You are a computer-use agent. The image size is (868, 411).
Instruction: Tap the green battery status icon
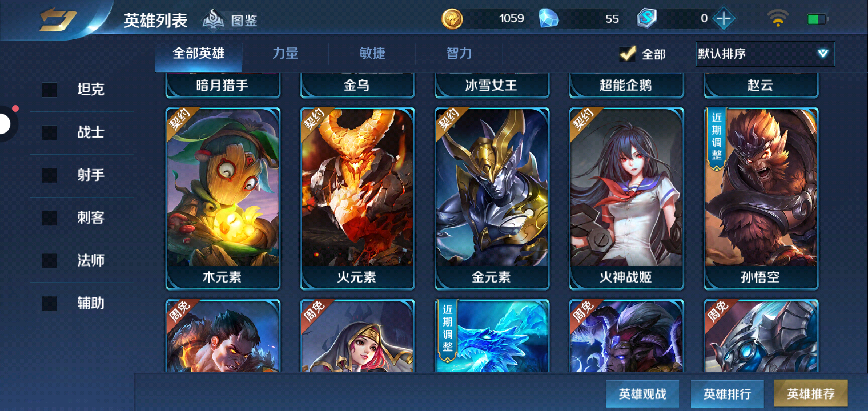[818, 19]
